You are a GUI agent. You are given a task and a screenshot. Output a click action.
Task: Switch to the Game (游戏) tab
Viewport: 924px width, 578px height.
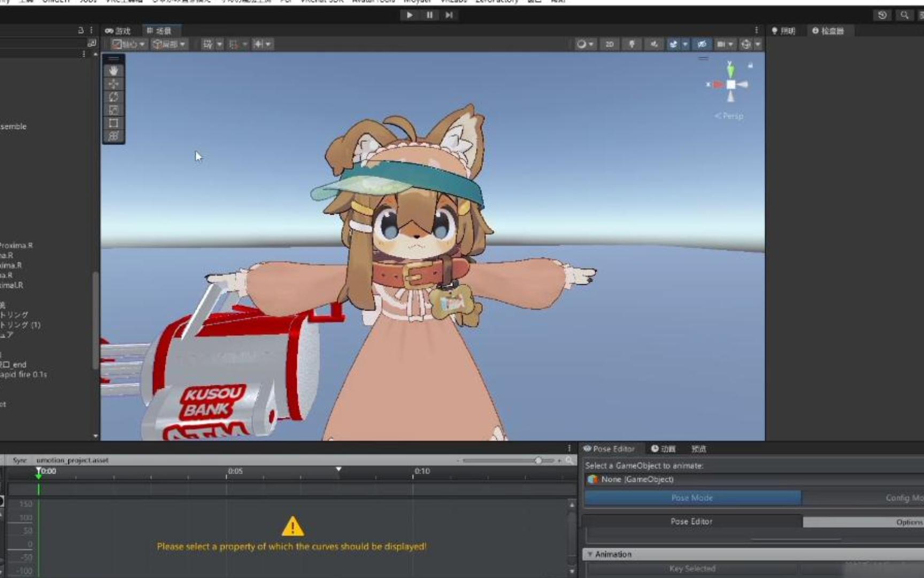(x=118, y=31)
